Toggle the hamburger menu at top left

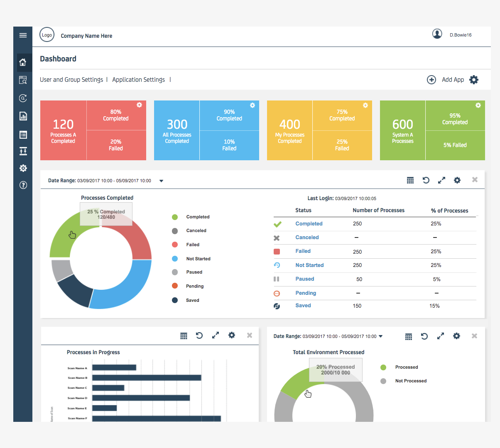(x=23, y=35)
